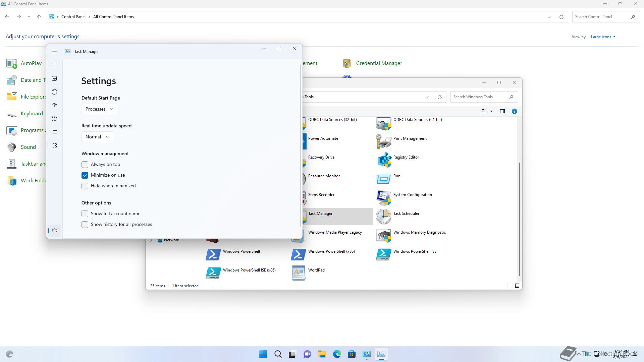Image resolution: width=644 pixels, height=362 pixels.
Task: Expand Recent locations chevron in Control Panel navigation
Action: pos(29,17)
